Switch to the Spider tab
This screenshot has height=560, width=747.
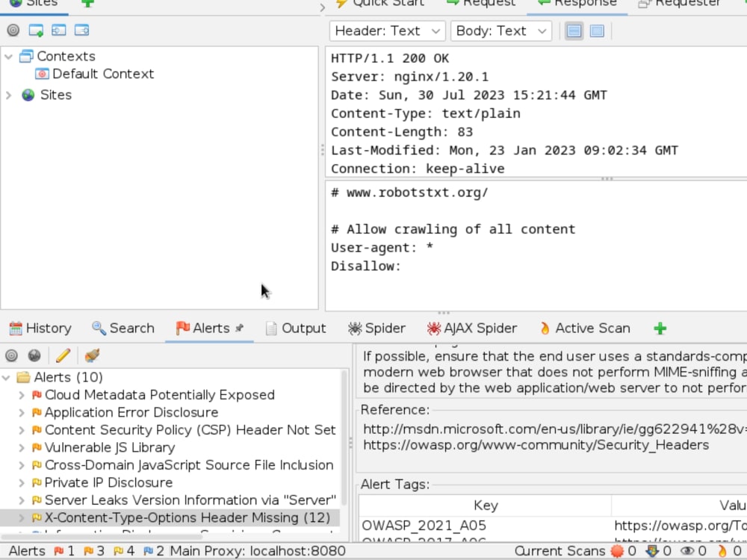tap(377, 328)
